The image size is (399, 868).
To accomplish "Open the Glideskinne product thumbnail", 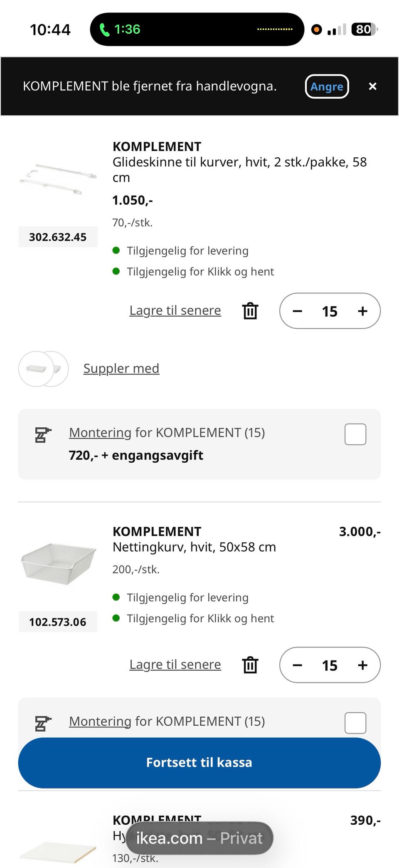I will point(58,179).
